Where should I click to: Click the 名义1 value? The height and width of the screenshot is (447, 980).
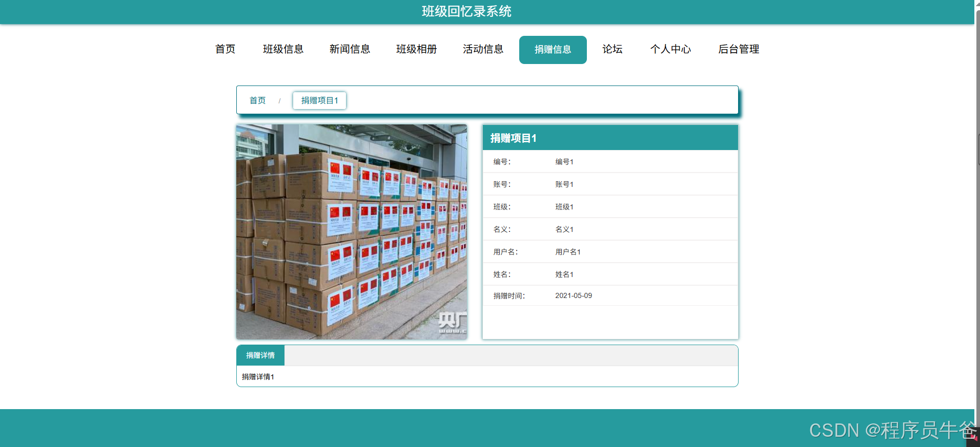(564, 229)
